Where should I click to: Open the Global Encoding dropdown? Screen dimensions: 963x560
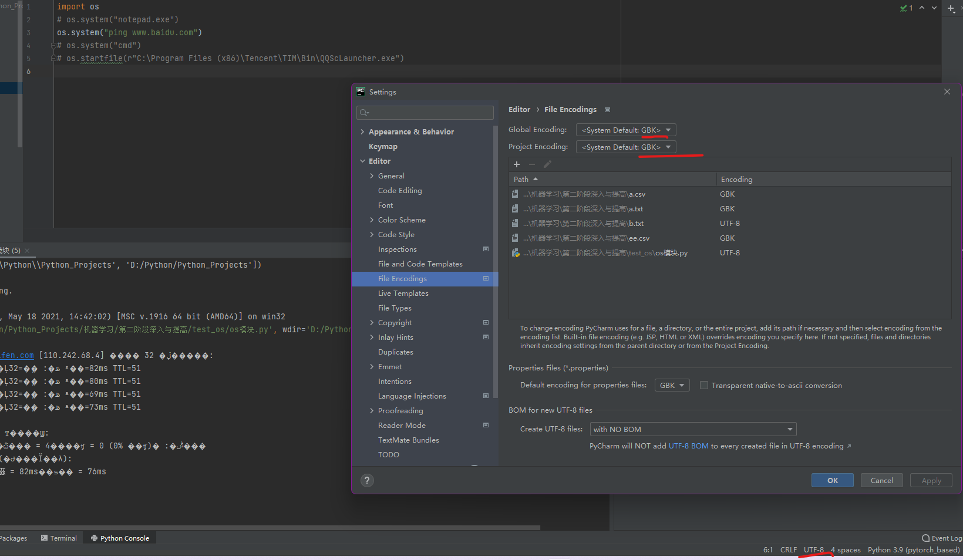point(626,130)
